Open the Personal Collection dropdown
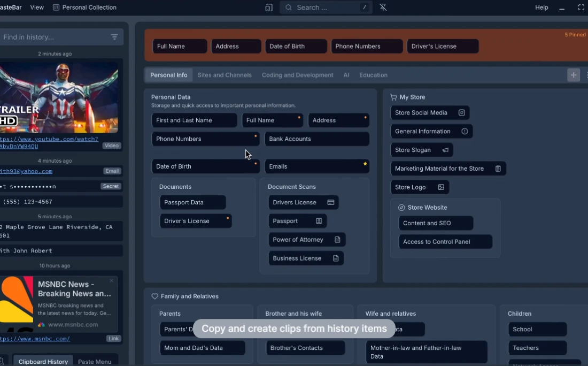The image size is (588, 366). click(84, 7)
